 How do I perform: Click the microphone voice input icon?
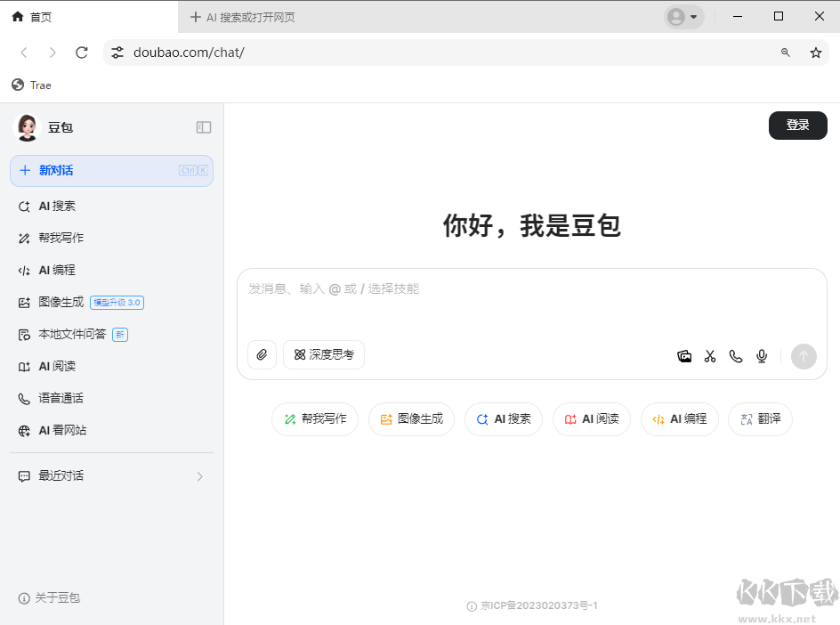coord(762,356)
